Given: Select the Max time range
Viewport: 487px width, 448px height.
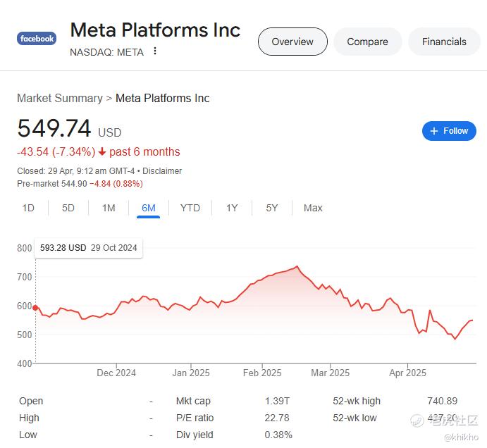Looking at the screenshot, I should tap(313, 208).
